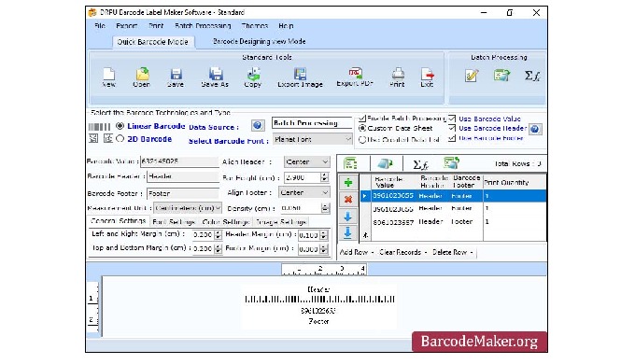635x364 pixels.
Task: Delete the row with the red X icon
Action: coord(348,199)
